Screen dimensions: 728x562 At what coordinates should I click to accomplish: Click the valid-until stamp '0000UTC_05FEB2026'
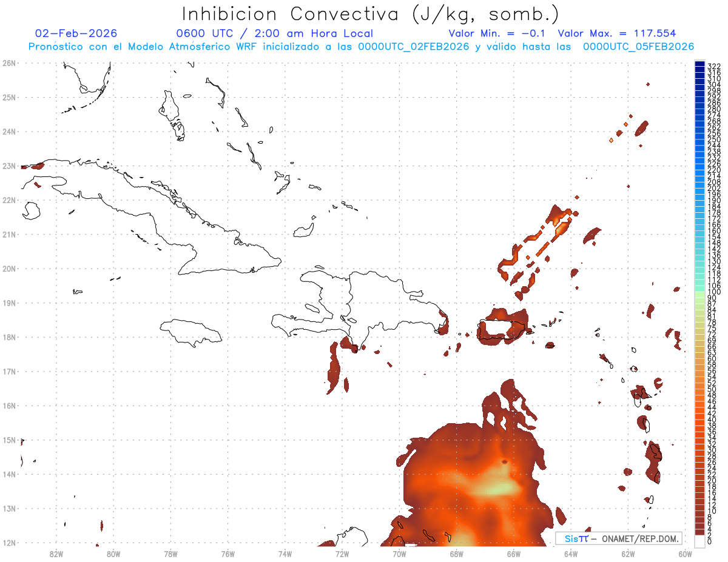[x=639, y=47]
